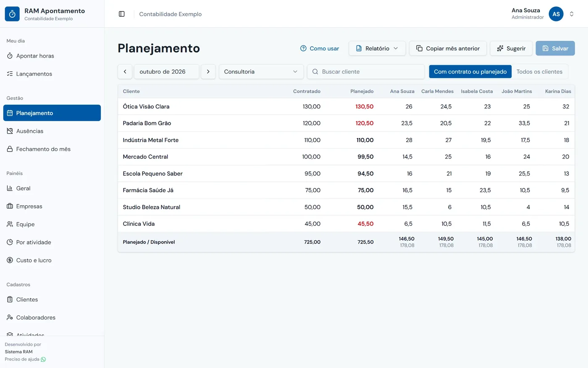Open Fechamento do mês in sidebar
The width and height of the screenshot is (588, 368).
click(x=52, y=149)
